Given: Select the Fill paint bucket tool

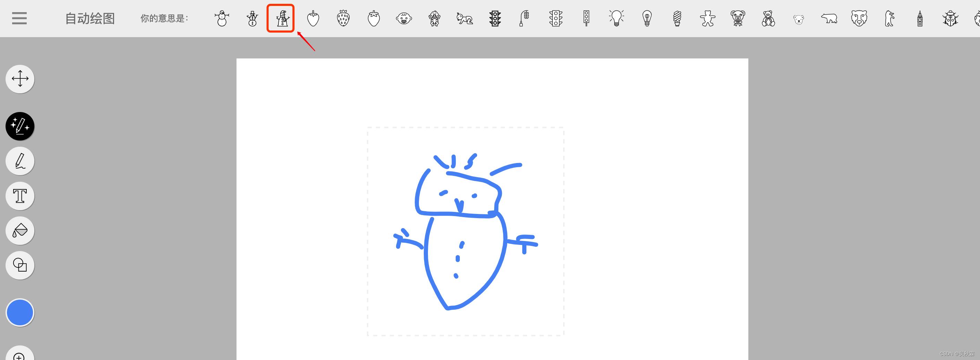Looking at the screenshot, I should click(x=20, y=231).
